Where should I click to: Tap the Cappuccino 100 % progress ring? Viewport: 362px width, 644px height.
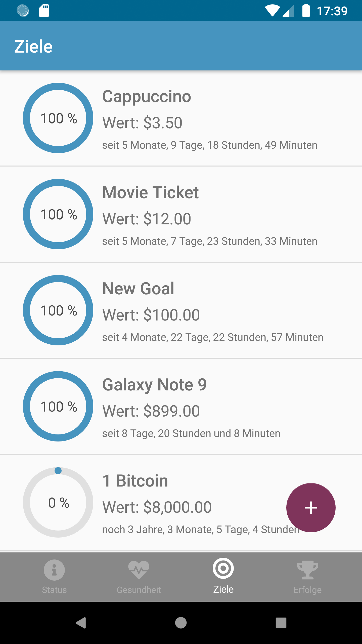pos(58,118)
